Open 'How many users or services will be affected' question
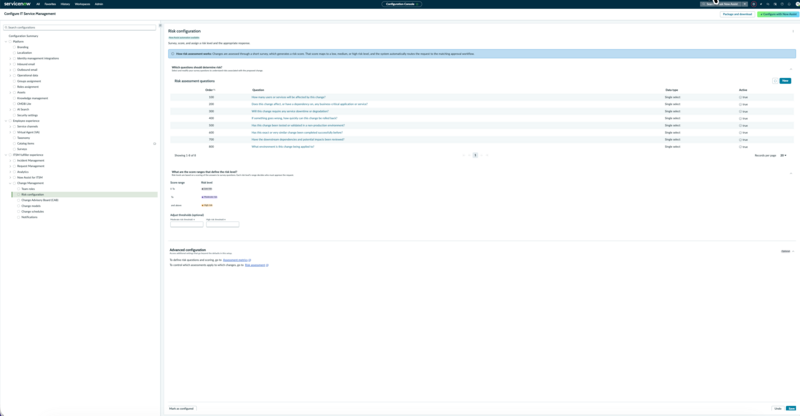This screenshot has height=416, width=800. (288, 97)
